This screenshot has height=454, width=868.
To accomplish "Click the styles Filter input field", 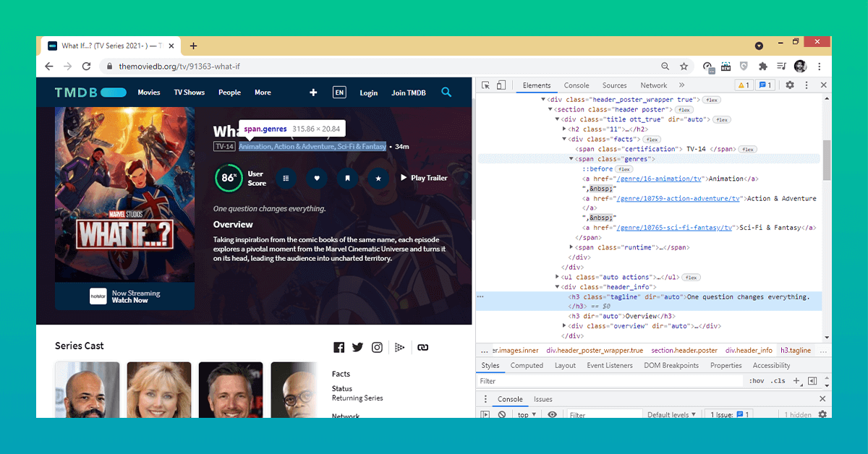I will point(610,381).
